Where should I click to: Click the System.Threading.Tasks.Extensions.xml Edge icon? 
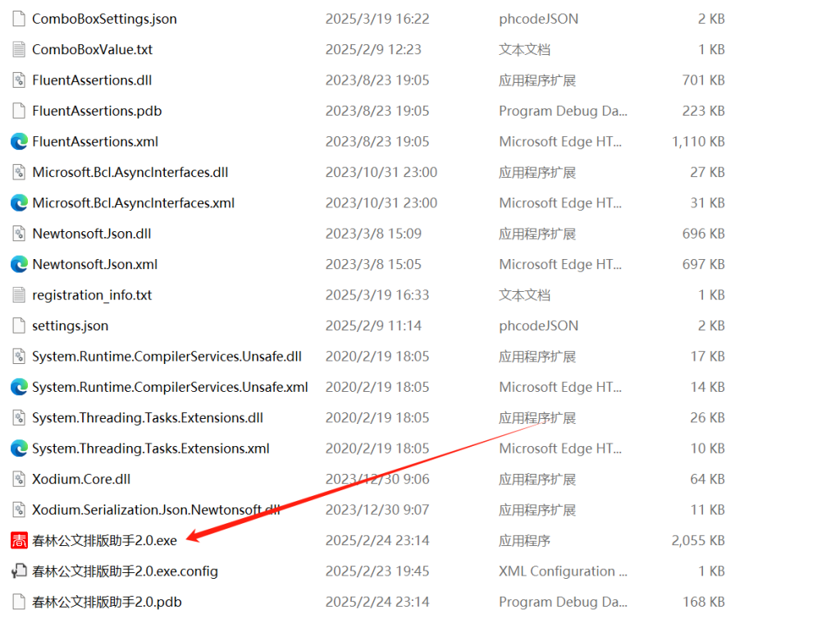click(20, 448)
